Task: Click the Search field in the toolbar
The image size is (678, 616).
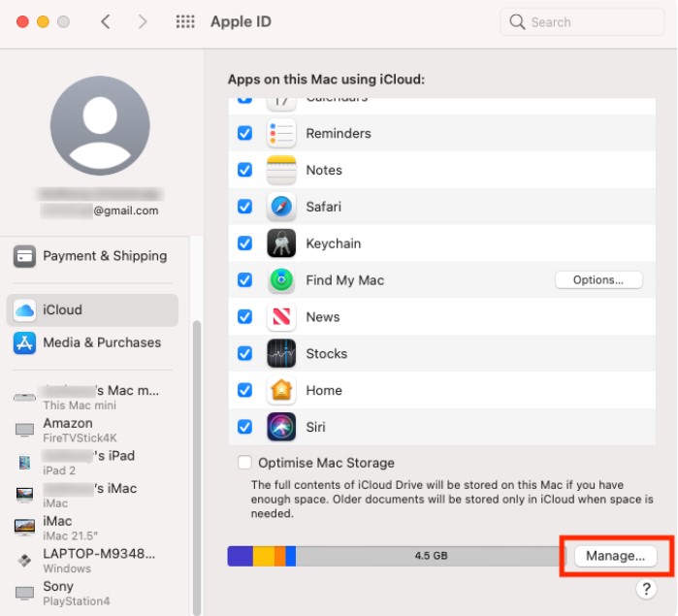Action: tap(582, 21)
